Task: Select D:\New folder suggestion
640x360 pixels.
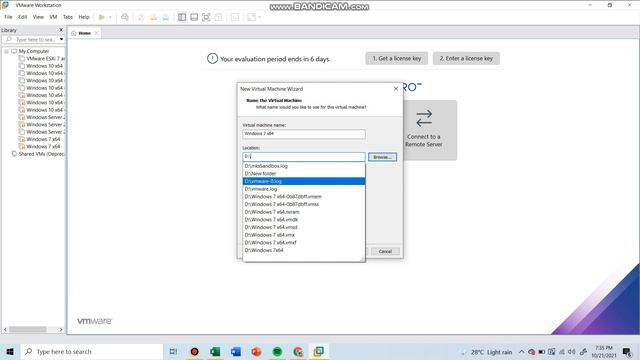Action: point(304,173)
